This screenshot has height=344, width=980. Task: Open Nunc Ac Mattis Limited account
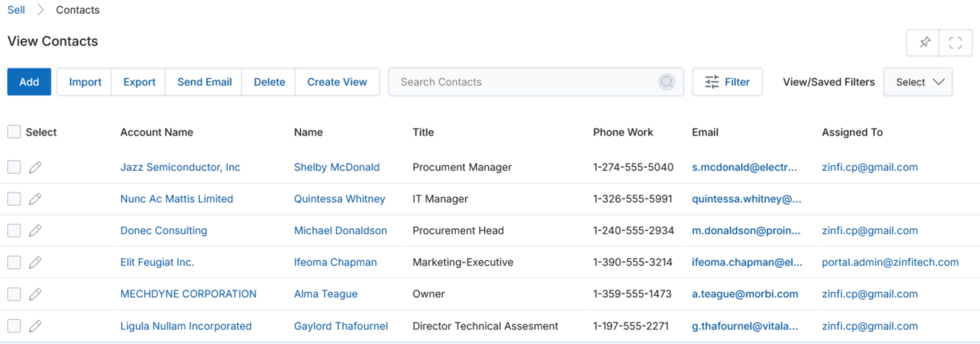click(x=177, y=199)
